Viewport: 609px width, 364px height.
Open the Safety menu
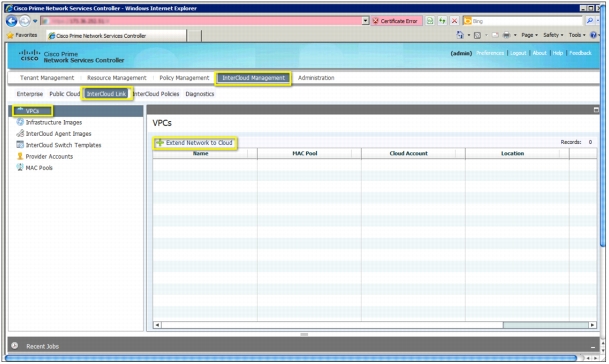[553, 35]
